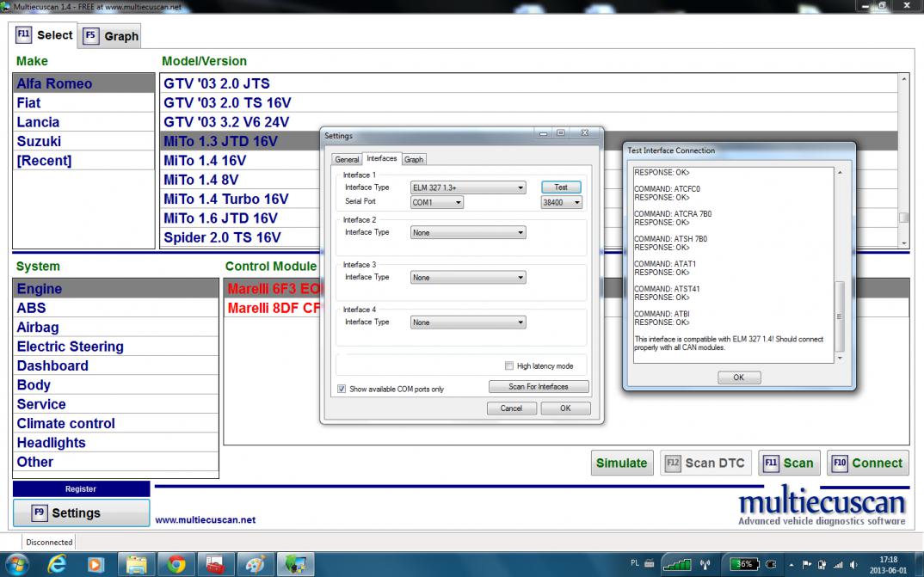924x577 pixels.
Task: Toggle High latency mode checkbox
Action: tap(509, 365)
